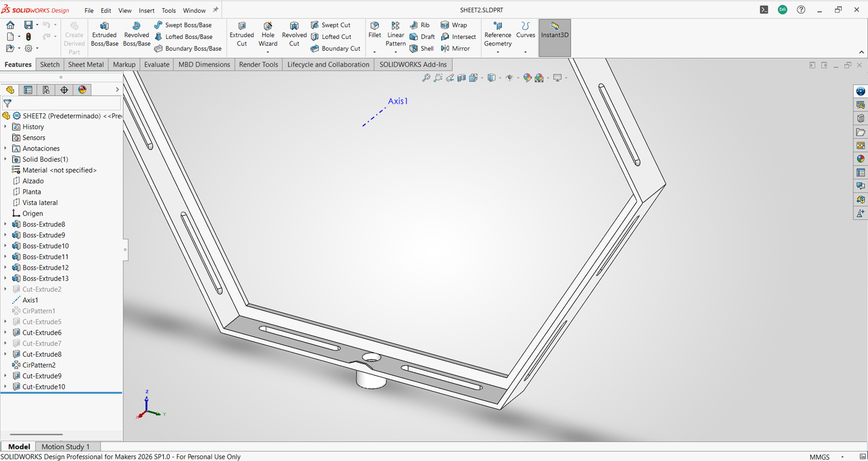The image size is (868, 461).
Task: Open the ConfigurationManager panel tab
Action: pyautogui.click(x=46, y=90)
